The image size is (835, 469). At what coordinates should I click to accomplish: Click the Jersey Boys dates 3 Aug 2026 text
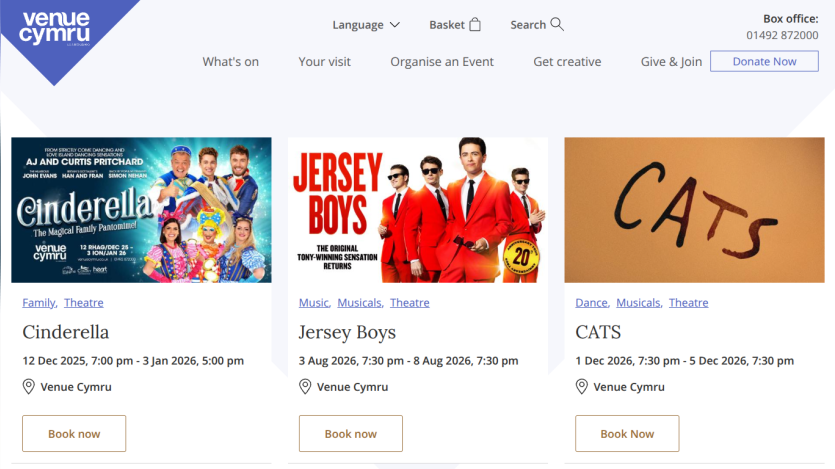pos(408,361)
